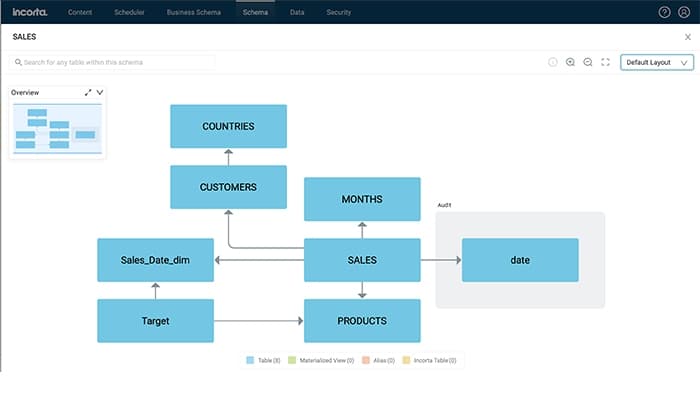Click the table search field
This screenshot has width=700, height=400.
112,62
